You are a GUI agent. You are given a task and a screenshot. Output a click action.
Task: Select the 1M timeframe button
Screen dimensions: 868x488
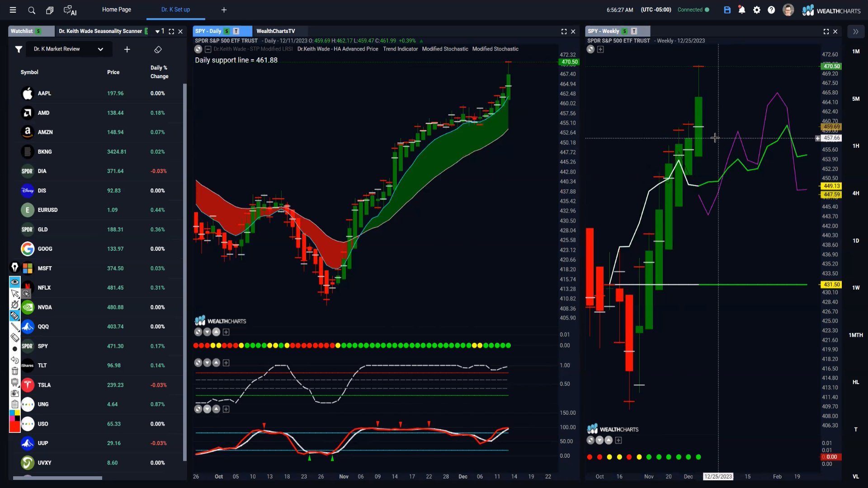(856, 52)
